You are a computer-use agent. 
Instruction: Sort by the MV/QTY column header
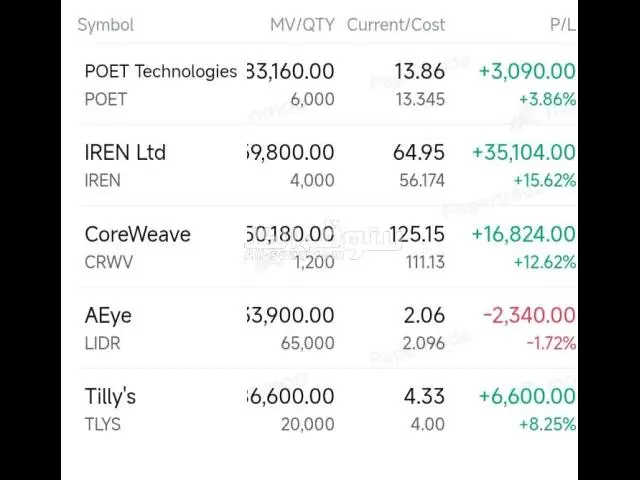click(302, 25)
